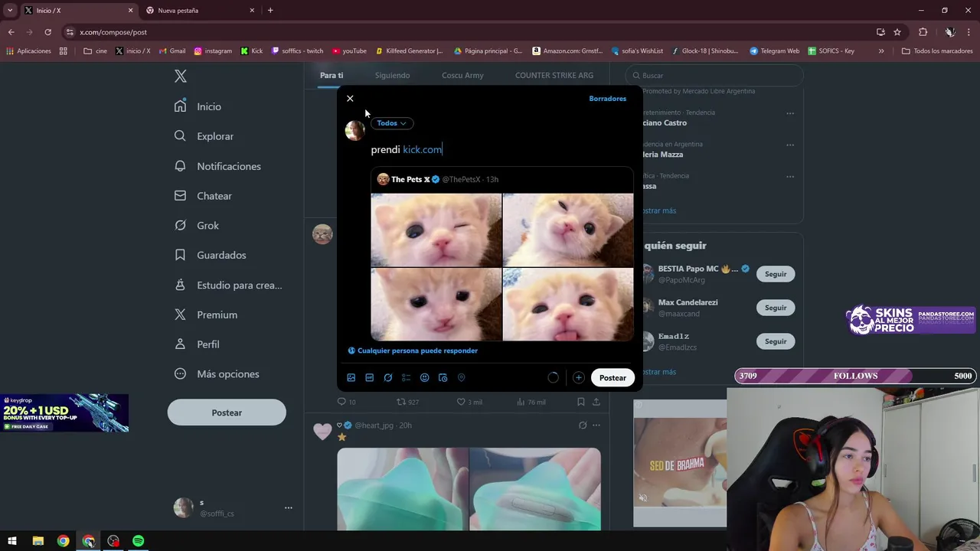Add a poll to the post
This screenshot has width=980, height=551.
coord(407,377)
